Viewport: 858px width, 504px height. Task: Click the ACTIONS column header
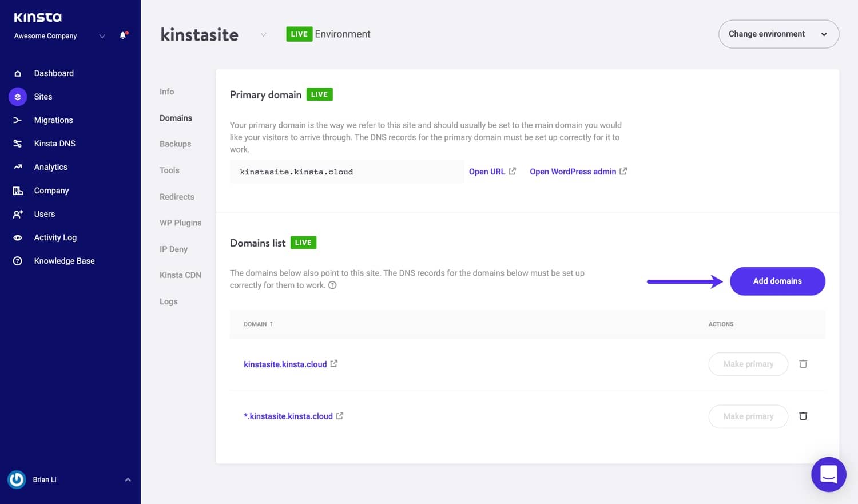tap(721, 324)
